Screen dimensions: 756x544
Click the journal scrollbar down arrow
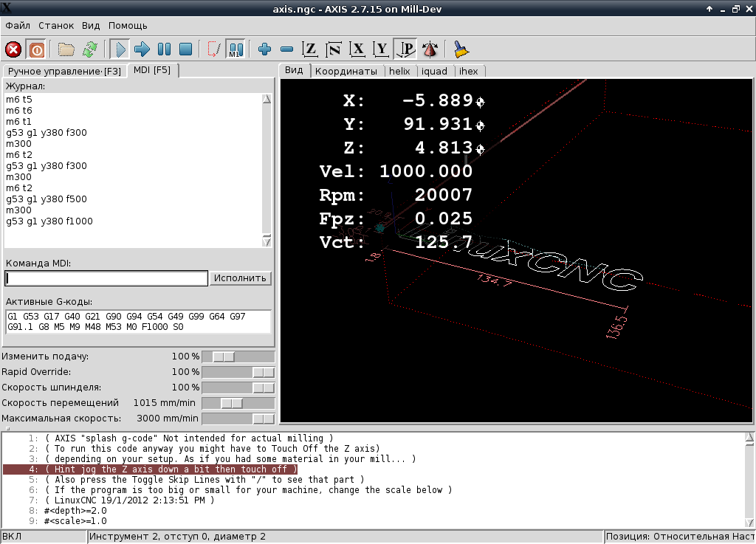pos(267,241)
